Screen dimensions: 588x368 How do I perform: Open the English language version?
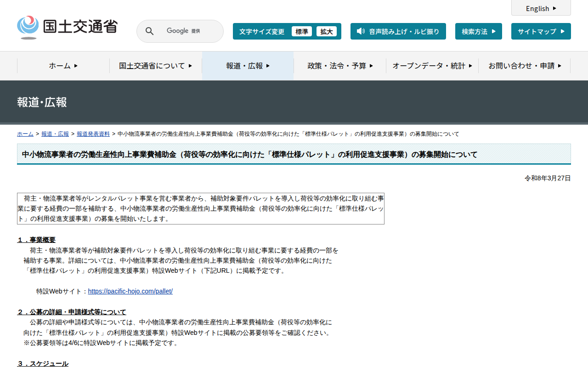click(x=541, y=8)
